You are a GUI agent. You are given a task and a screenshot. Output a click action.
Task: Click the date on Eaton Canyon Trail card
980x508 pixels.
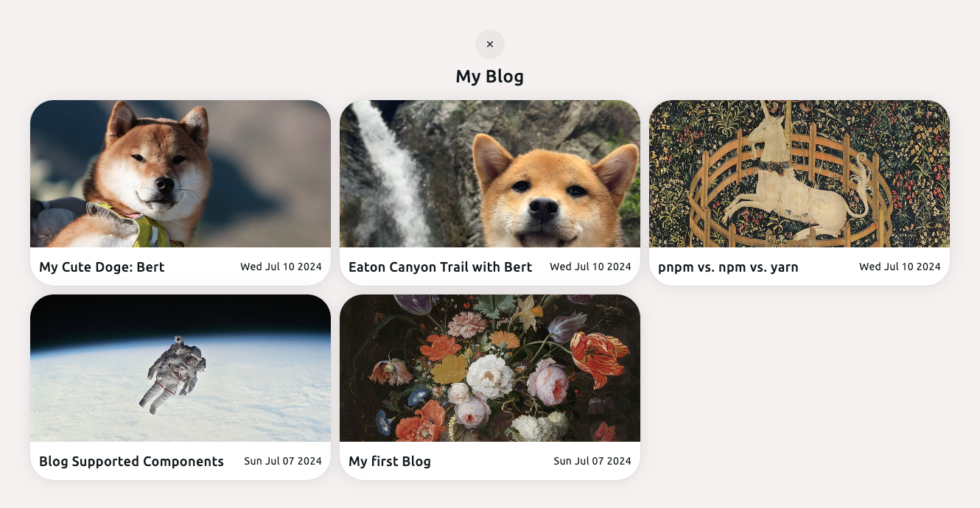tap(590, 267)
